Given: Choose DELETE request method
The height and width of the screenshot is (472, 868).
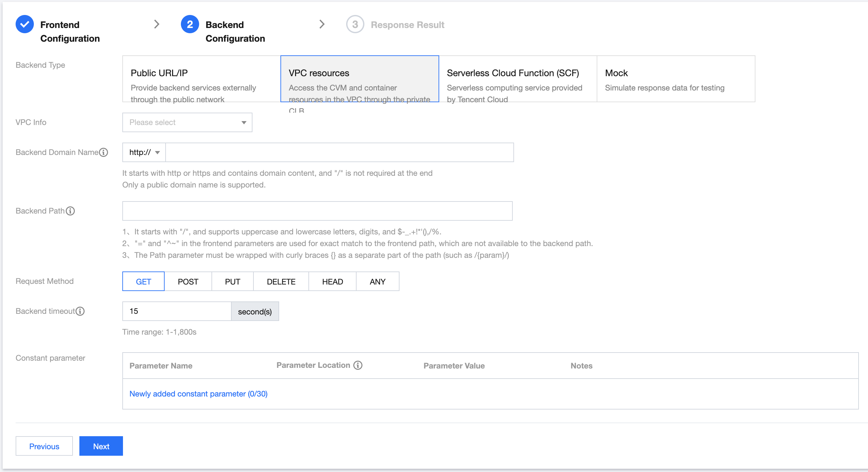Looking at the screenshot, I should [x=281, y=282].
